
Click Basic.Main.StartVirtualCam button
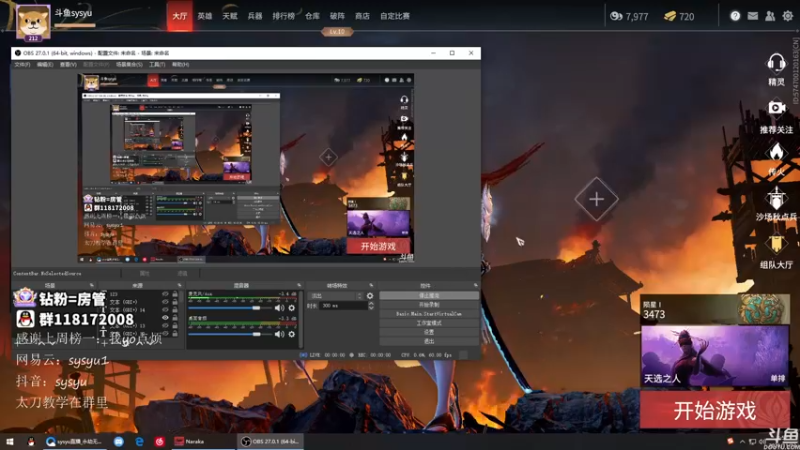point(429,314)
